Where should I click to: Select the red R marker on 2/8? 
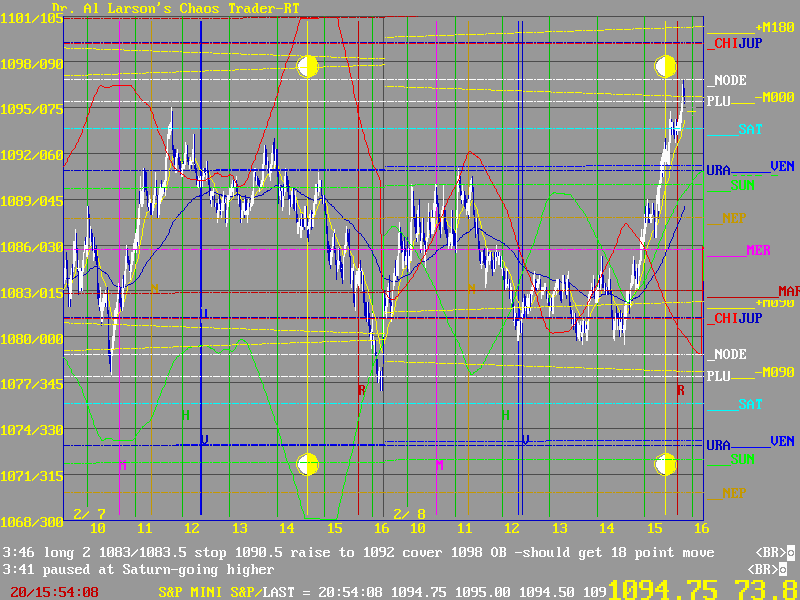pyautogui.click(x=680, y=390)
